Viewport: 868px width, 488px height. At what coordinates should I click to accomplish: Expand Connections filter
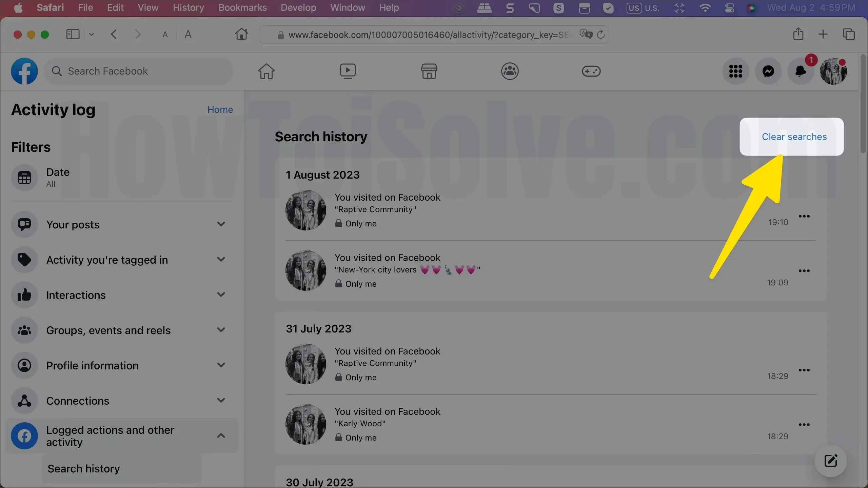(x=221, y=400)
